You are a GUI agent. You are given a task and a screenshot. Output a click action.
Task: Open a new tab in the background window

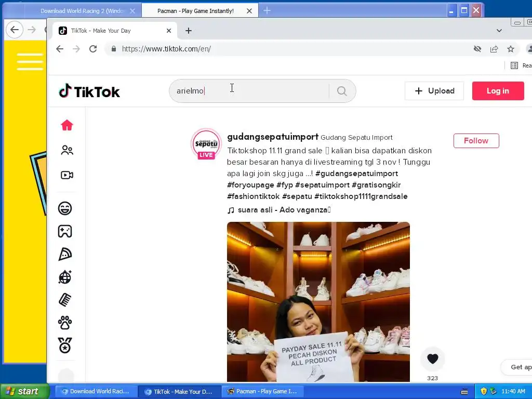(267, 10)
